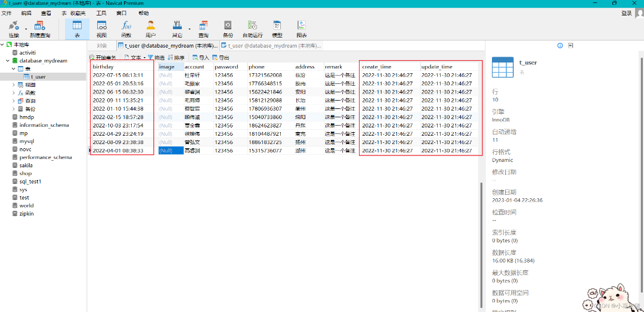Select the sql_test1 database
The height and width of the screenshot is (312, 644).
pos(30,181)
